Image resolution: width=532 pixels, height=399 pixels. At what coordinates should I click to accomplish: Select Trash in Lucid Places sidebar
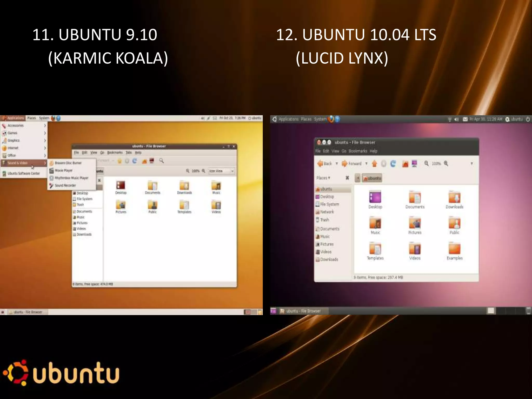[333, 220]
